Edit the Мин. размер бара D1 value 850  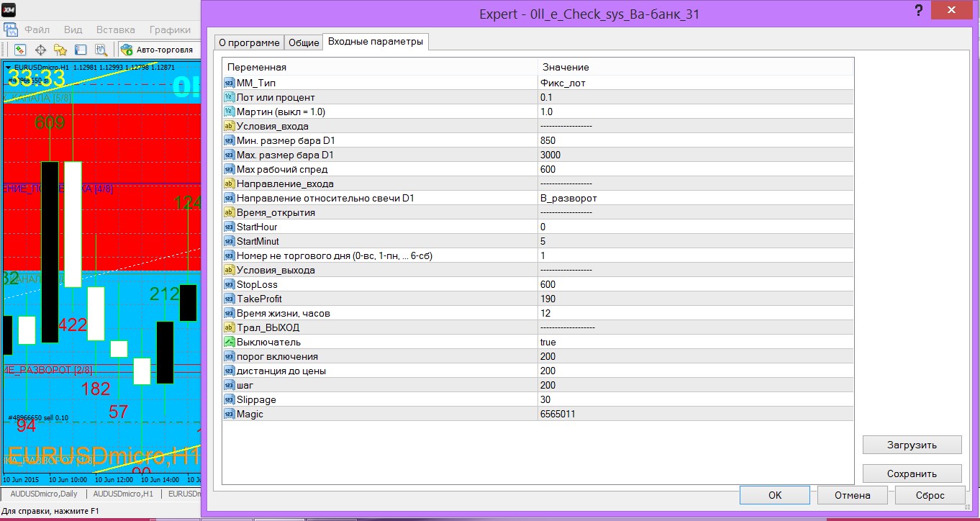tap(696, 140)
